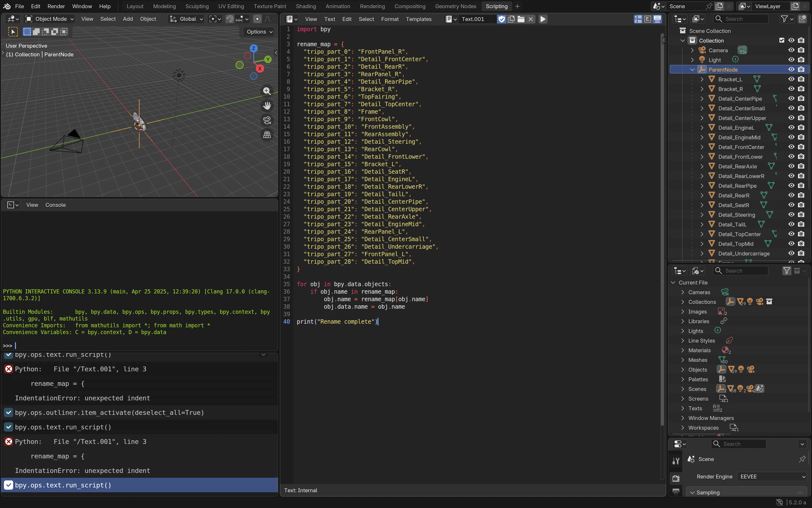Open the File menu
This screenshot has width=812, height=508.
click(20, 6)
